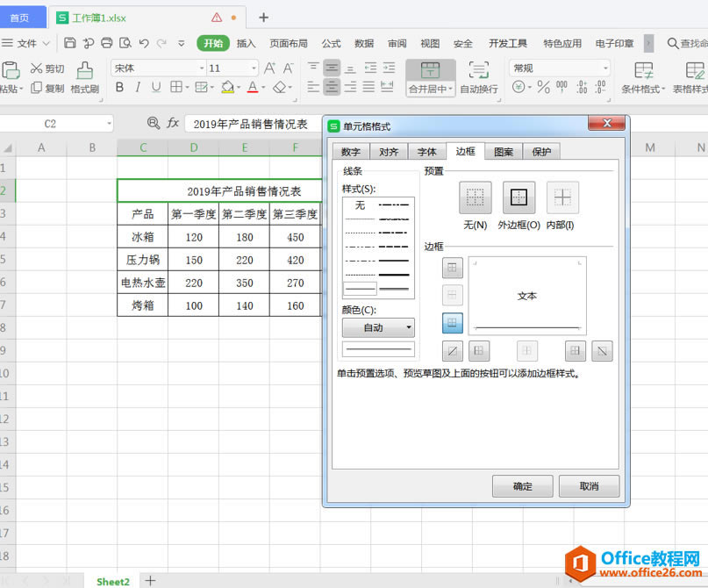The image size is (708, 588).
Task: Click the Paste (粘贴) clipboard icon
Action: click(10, 70)
